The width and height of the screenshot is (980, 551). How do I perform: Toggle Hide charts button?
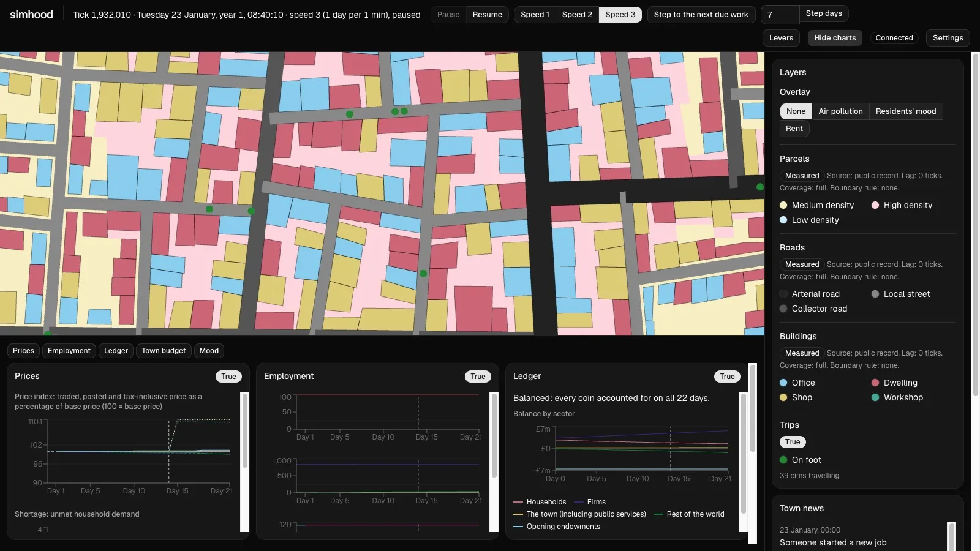click(x=835, y=38)
